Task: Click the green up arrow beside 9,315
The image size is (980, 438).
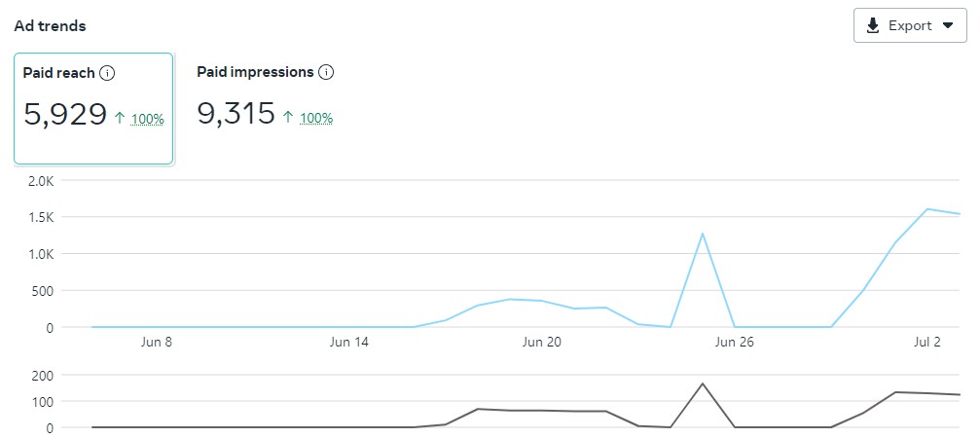Action: pyautogui.click(x=288, y=118)
